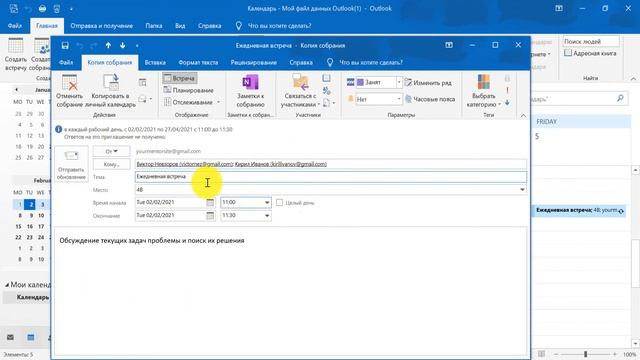The height and width of the screenshot is (360, 640).
Task: Adjust the zoom slider in status bar
Action: pyautogui.click(x=585, y=354)
